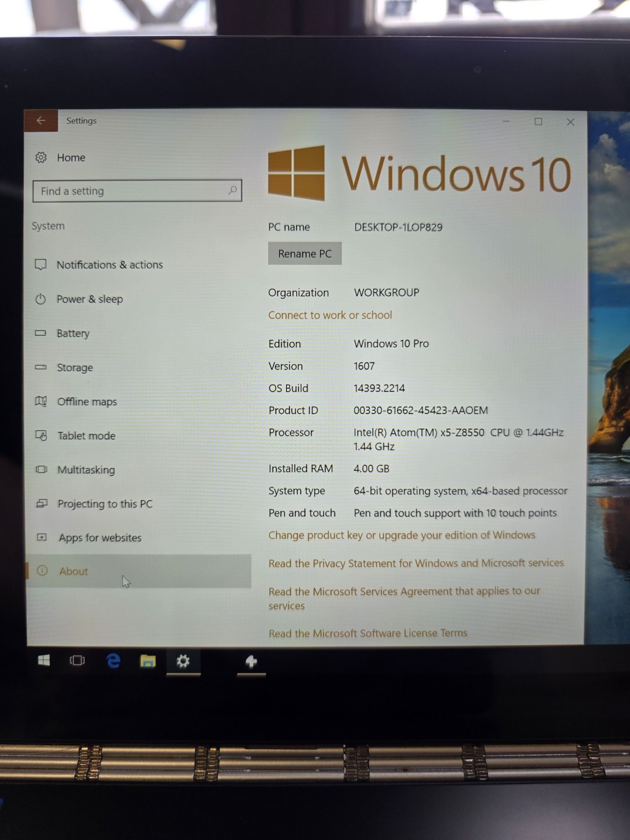Click the Apps for websites icon
Image resolution: width=630 pixels, height=840 pixels.
(42, 537)
